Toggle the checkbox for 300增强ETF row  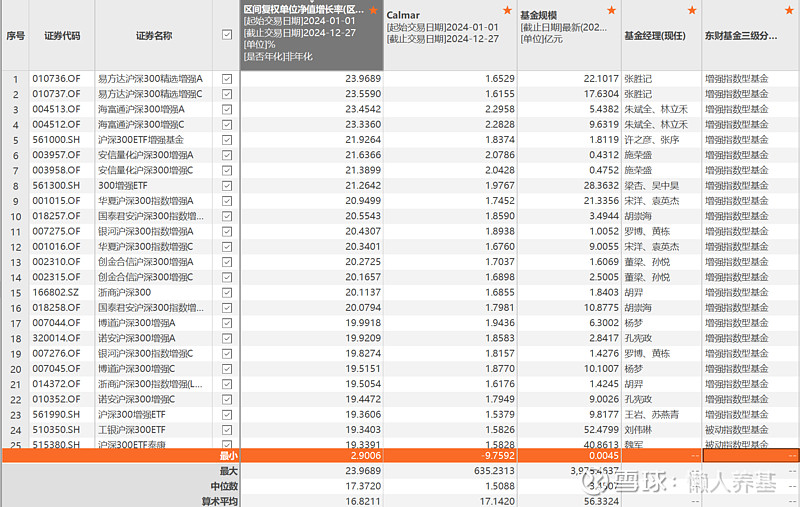click(x=227, y=186)
